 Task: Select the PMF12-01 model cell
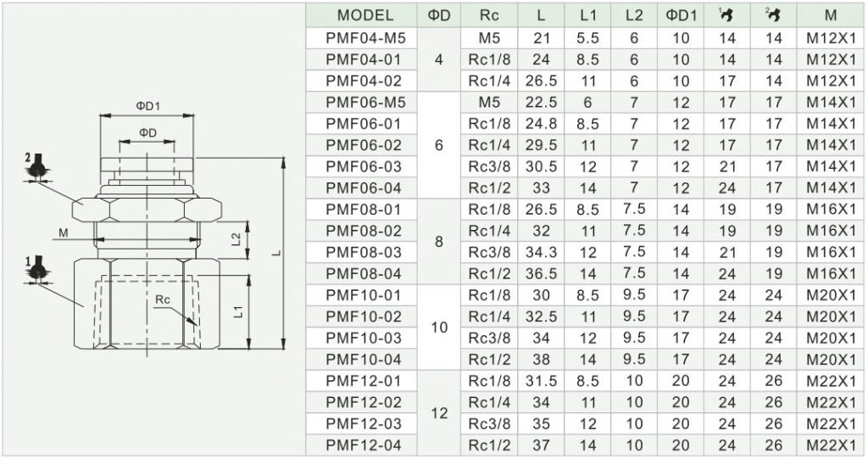click(364, 381)
